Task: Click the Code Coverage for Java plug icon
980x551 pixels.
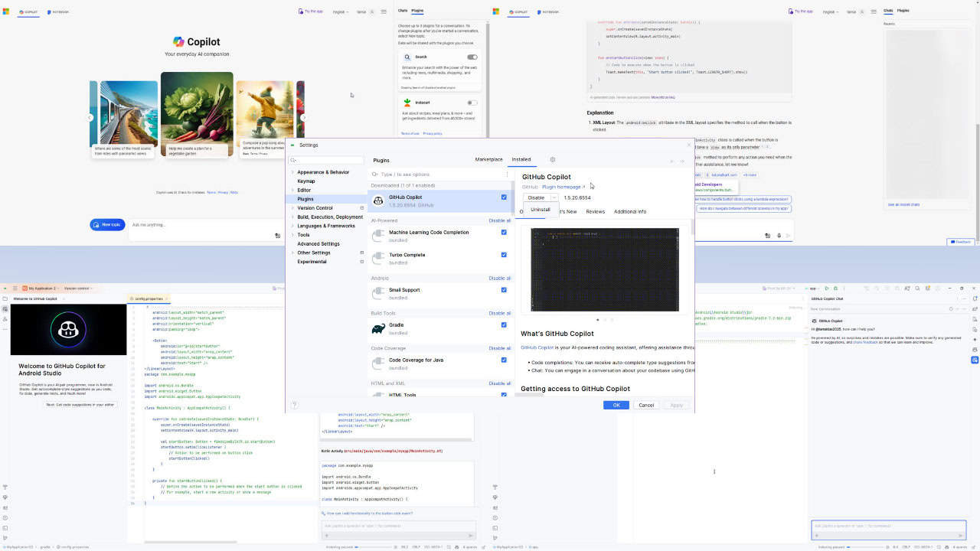Action: [378, 364]
